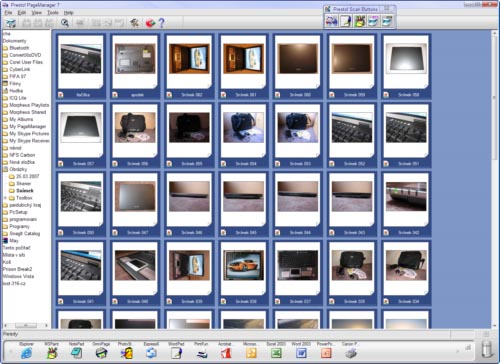The image size is (500, 364).
Task: Select the first keyboard close-up thumbnail in top row
Action: pos(81,59)
